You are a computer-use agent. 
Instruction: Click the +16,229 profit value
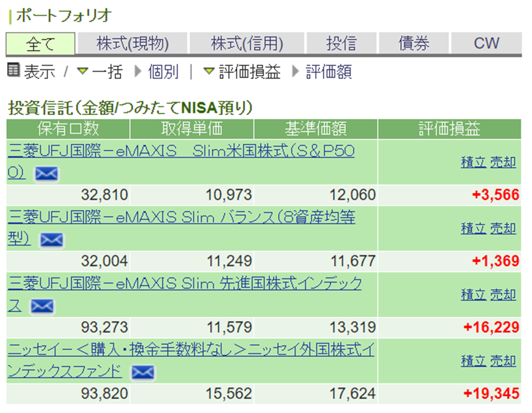coord(491,328)
